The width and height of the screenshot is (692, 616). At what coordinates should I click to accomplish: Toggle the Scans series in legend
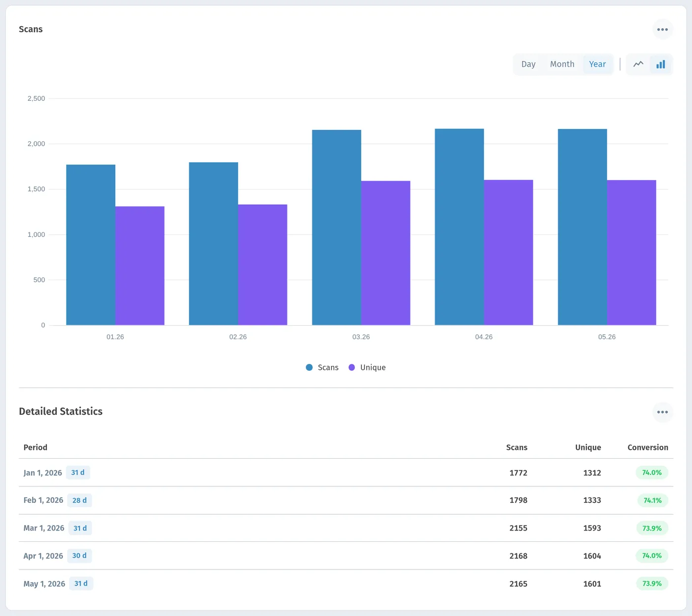[322, 367]
